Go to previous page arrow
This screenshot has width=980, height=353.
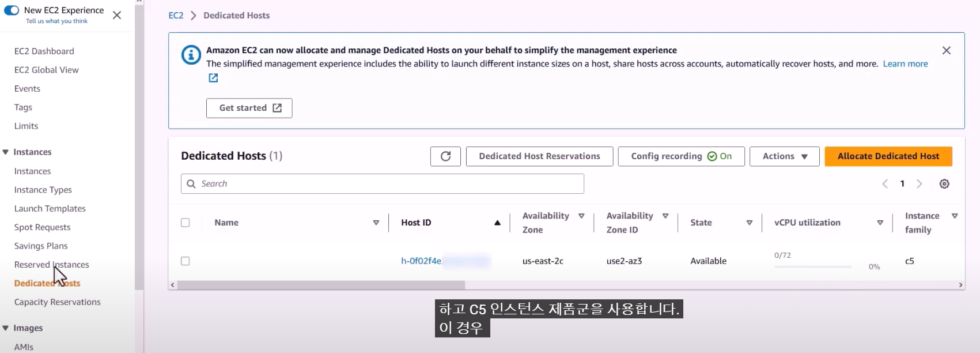click(885, 184)
